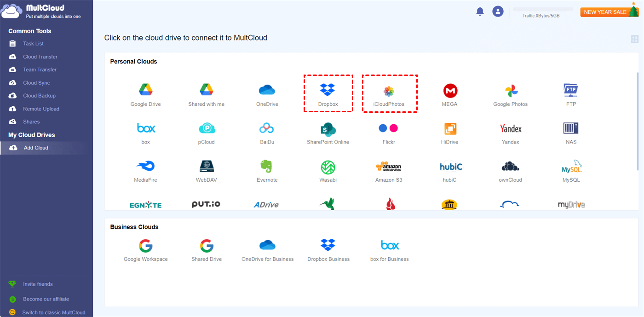This screenshot has width=644, height=317.
Task: Click the traffic usage progress bar
Action: [x=542, y=9]
